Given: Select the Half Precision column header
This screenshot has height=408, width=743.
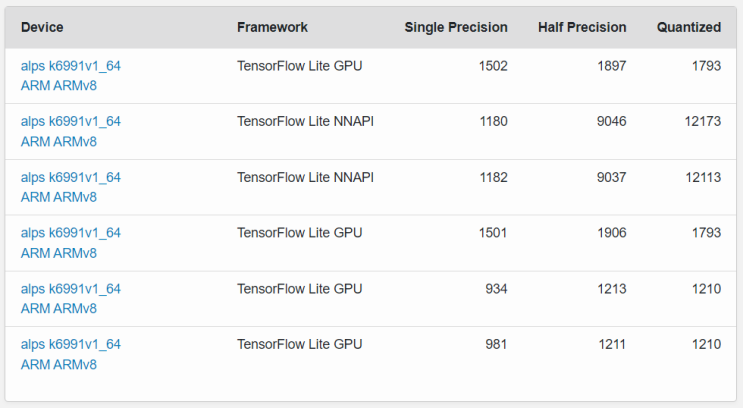Looking at the screenshot, I should [x=581, y=28].
